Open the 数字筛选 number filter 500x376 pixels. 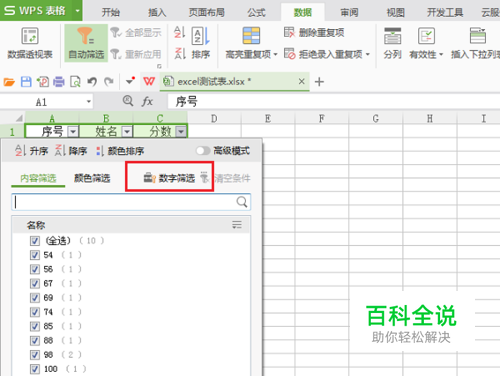169,178
